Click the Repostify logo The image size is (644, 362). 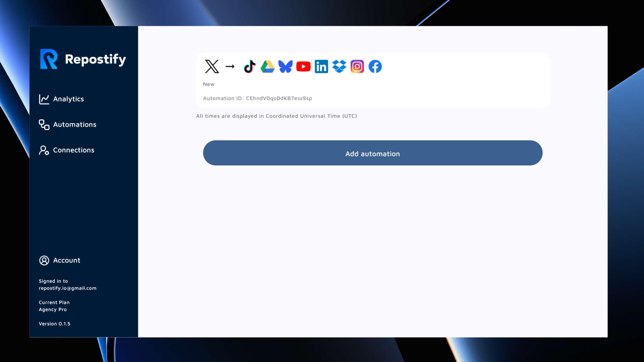(x=83, y=59)
